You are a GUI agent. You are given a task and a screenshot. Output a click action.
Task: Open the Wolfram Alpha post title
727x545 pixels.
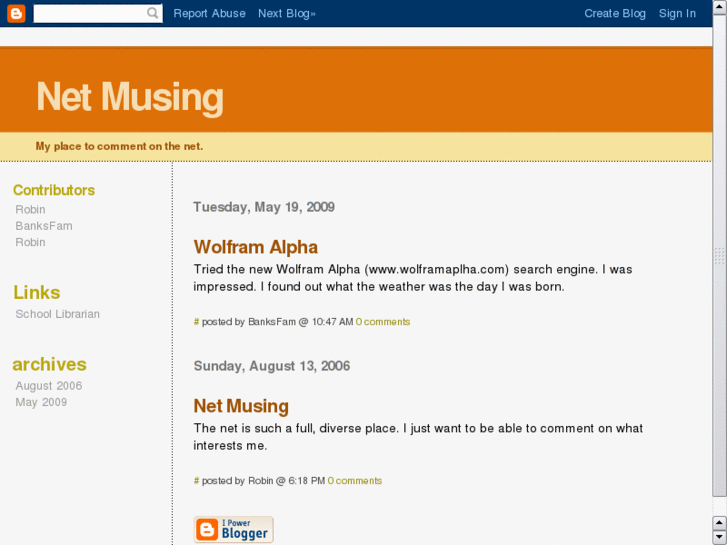click(255, 247)
